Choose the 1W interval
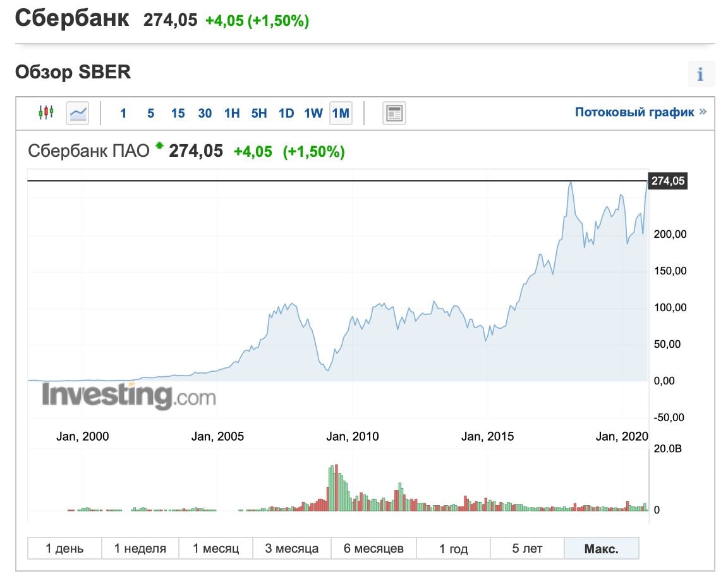The height and width of the screenshot is (583, 728). pyautogui.click(x=313, y=113)
